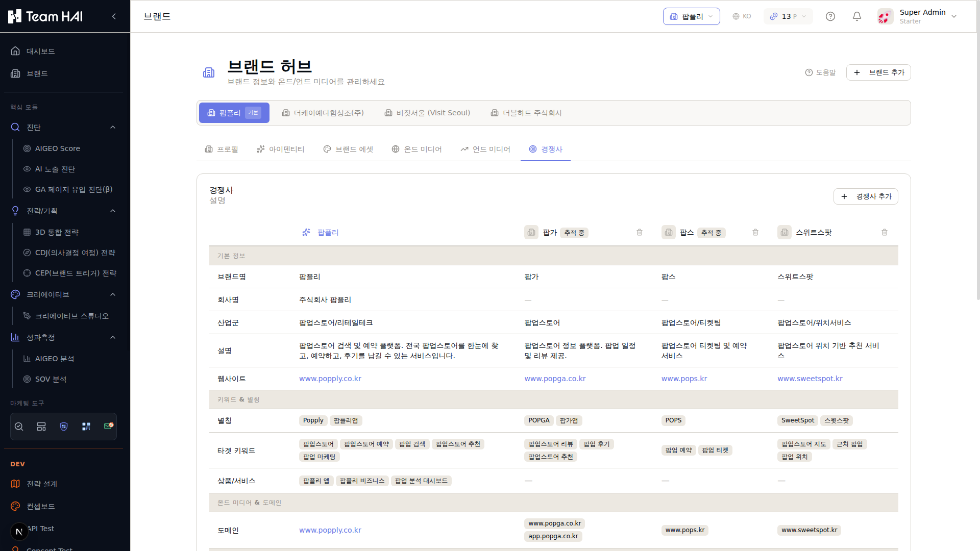
Task: Click the QR code icon in marketing tools
Action: (x=86, y=427)
